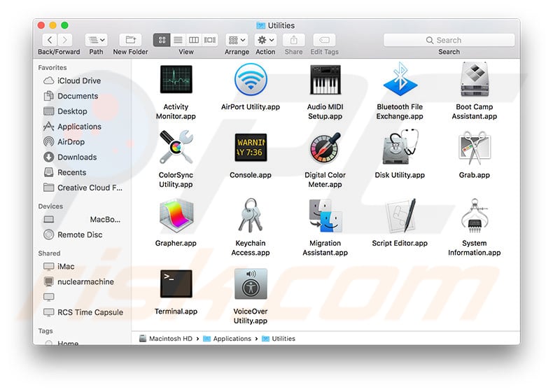The width and height of the screenshot is (553, 392).
Task: Go forward with the Forward arrow
Action: [x=65, y=40]
